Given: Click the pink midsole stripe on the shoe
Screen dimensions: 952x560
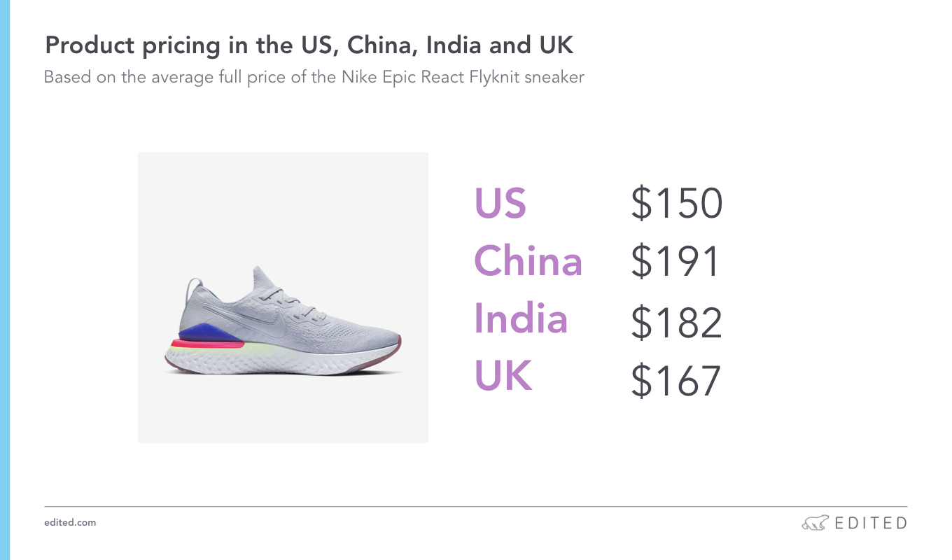Looking at the screenshot, I should [x=208, y=344].
